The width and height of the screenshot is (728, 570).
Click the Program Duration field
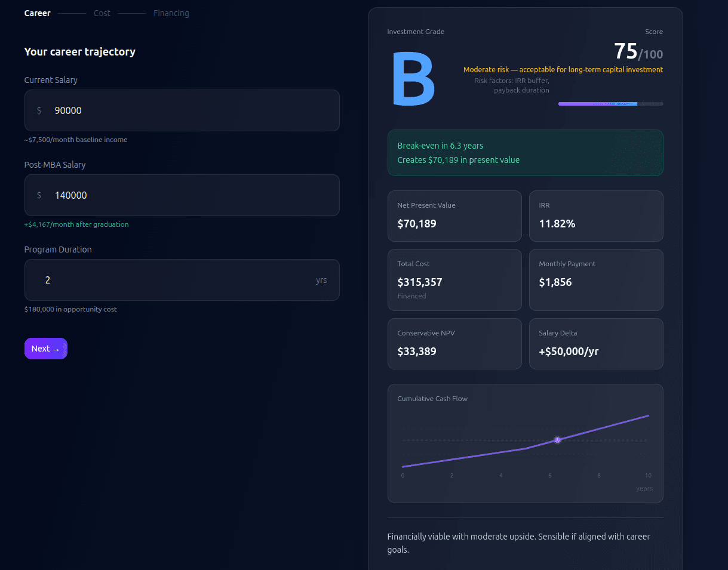[182, 279]
